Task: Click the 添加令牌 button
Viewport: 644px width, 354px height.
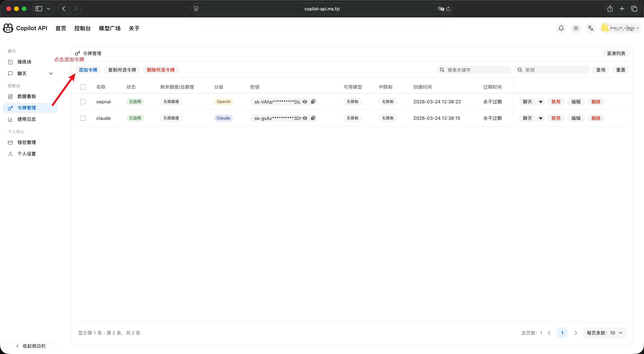Action: [88, 70]
